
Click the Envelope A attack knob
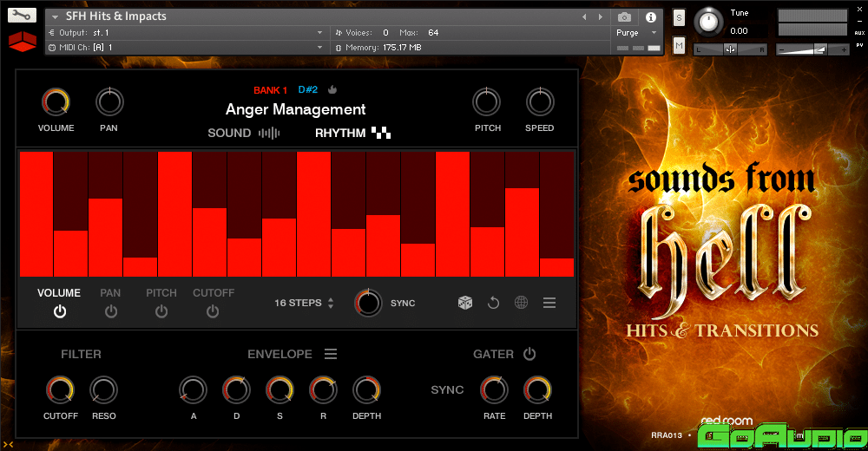click(x=193, y=389)
